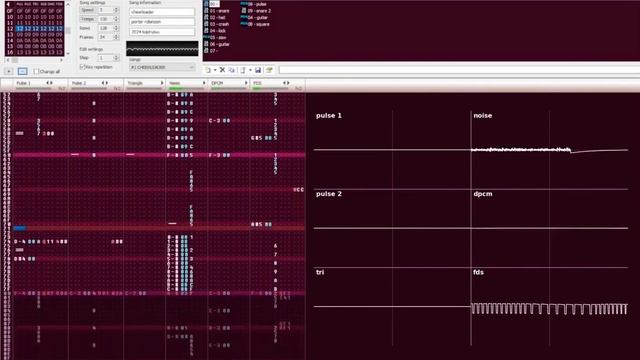Screen dimensions: 640x360
Task: Click the instrument name text field
Action: click(460, 70)
